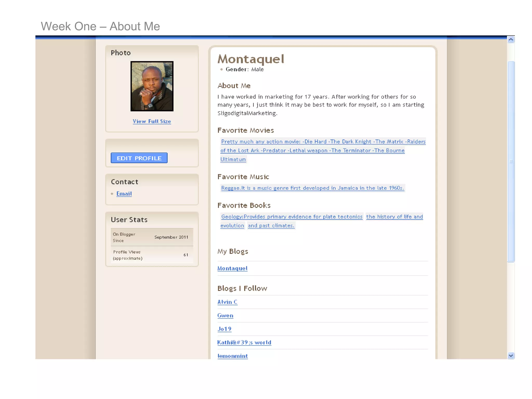The height and width of the screenshot is (399, 532).
Task: Open the Jo19 blog link
Action: [x=224, y=329]
